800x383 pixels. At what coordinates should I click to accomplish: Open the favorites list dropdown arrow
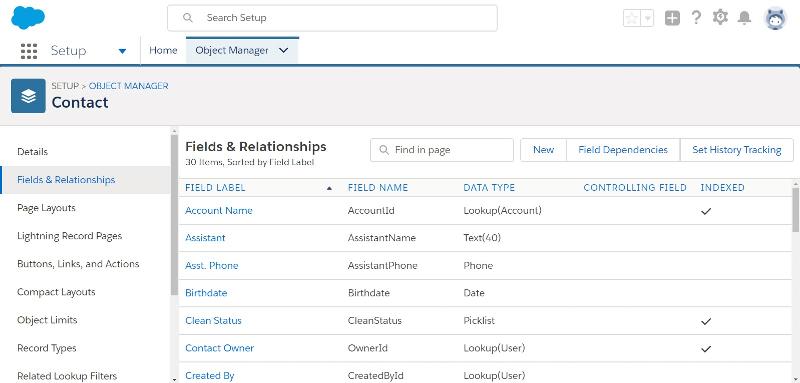click(x=647, y=18)
